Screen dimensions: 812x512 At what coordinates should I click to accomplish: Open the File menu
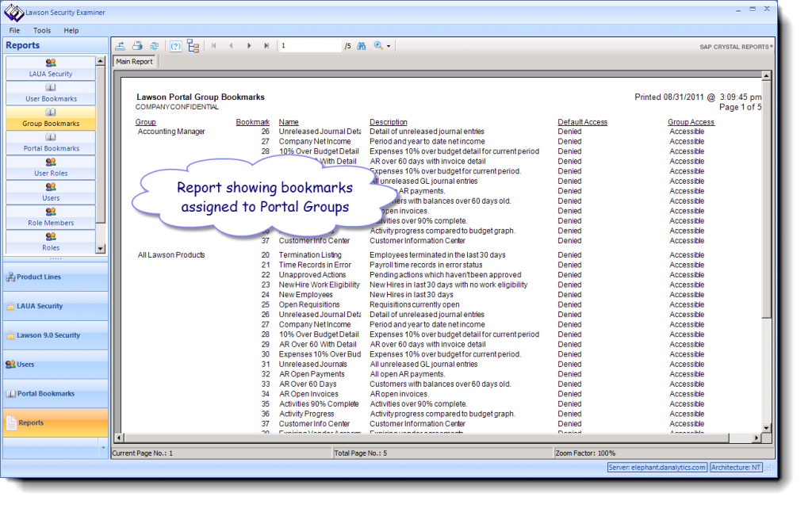[14, 31]
